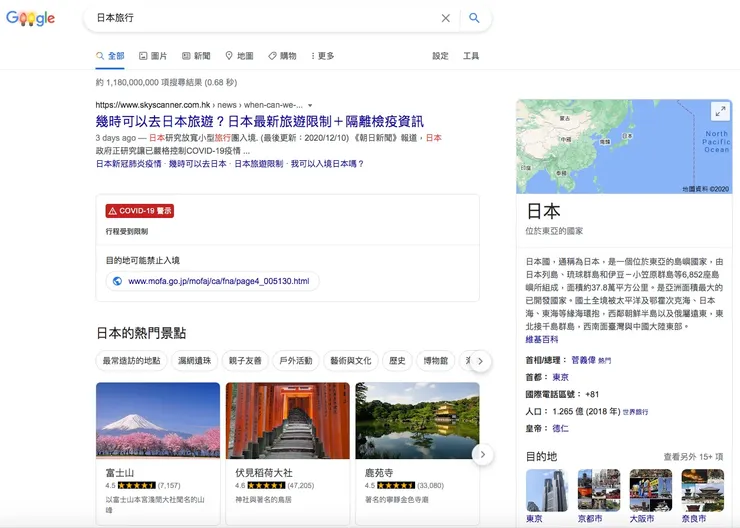Click the 日本的熱門景點 heading

click(x=141, y=333)
